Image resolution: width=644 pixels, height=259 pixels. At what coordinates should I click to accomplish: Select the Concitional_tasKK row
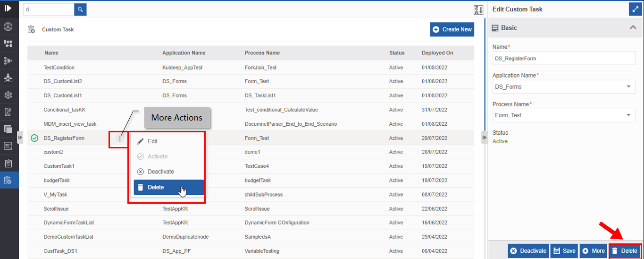[x=251, y=110]
